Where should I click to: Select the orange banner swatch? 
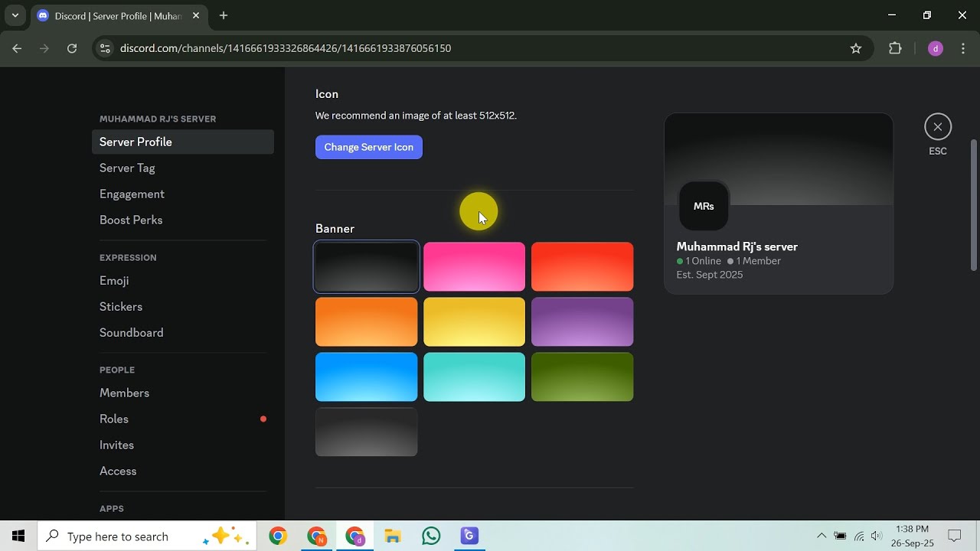367,322
